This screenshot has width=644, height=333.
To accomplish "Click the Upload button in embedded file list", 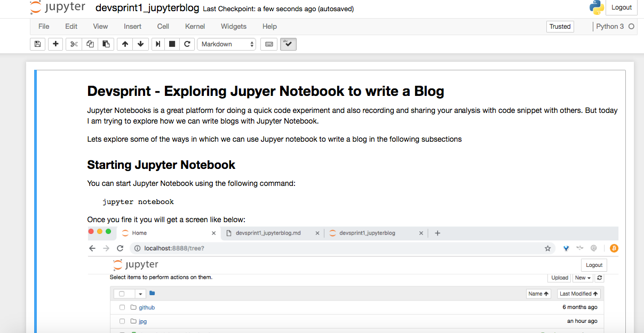I will tap(560, 278).
